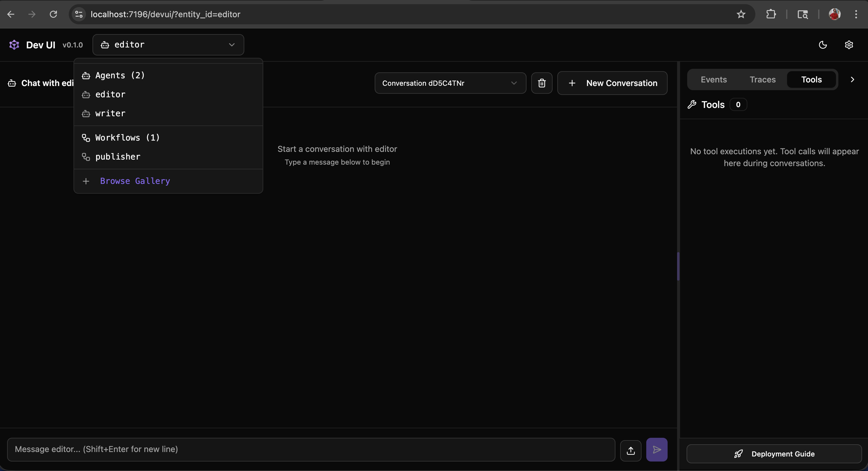This screenshot has height=471, width=868.
Task: Open browser extensions puzzle icon
Action: (x=771, y=14)
